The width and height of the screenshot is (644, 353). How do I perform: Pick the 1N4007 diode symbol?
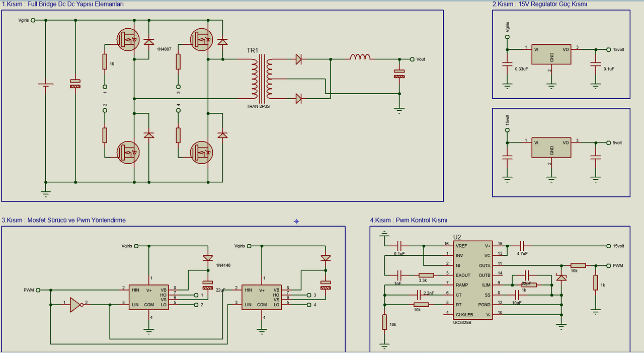point(149,42)
